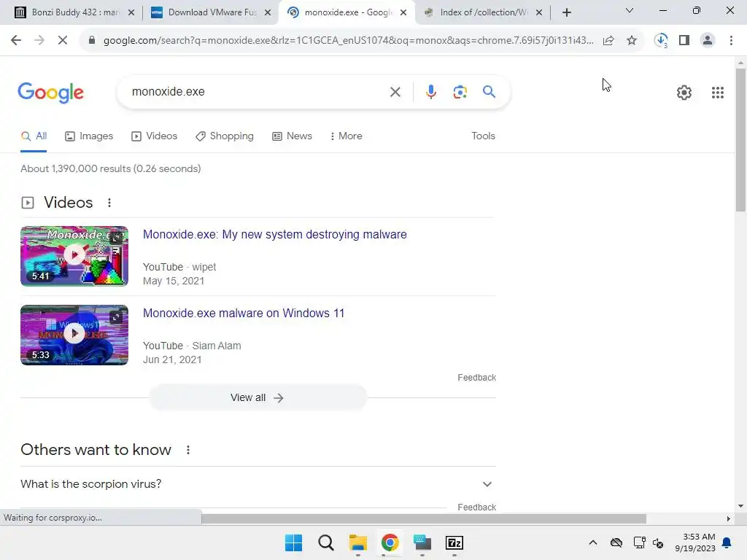Close the monoxide.exe Google tab
The height and width of the screenshot is (560, 747).
(x=403, y=13)
